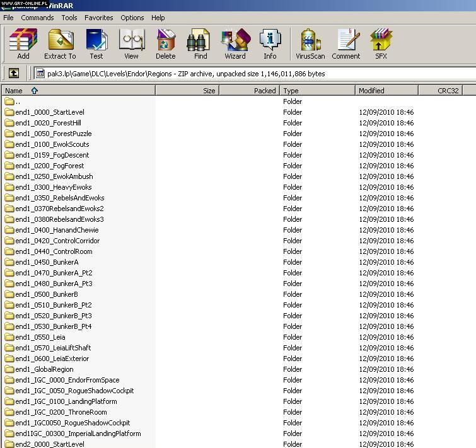Click the Delete toolbar icon
This screenshot has height=448, width=476.
point(166,44)
